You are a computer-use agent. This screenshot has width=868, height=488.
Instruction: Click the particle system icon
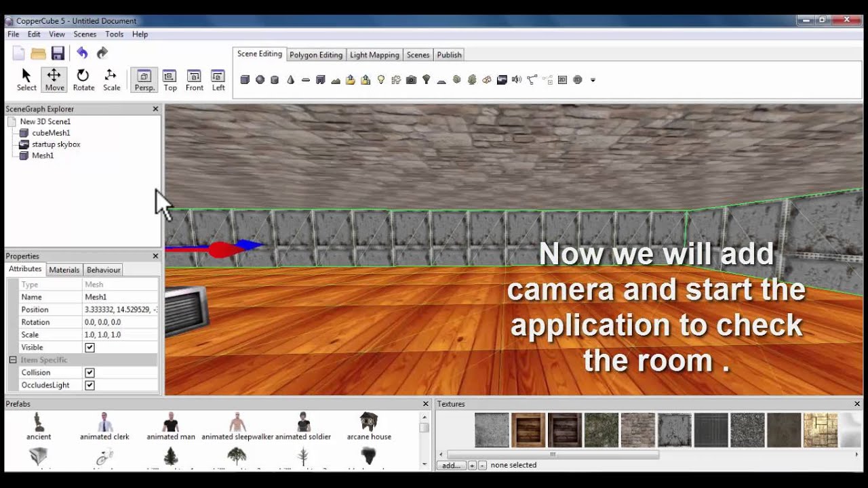396,80
